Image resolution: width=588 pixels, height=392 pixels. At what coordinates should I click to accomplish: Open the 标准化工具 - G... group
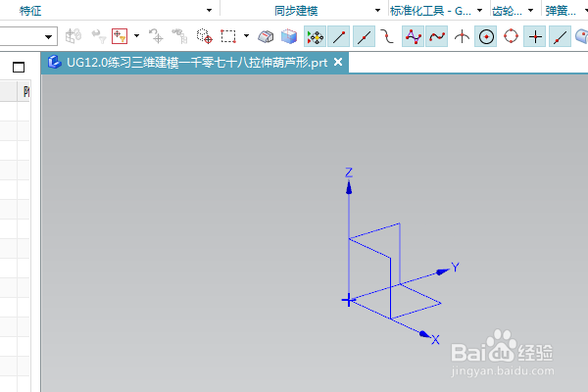[430, 11]
